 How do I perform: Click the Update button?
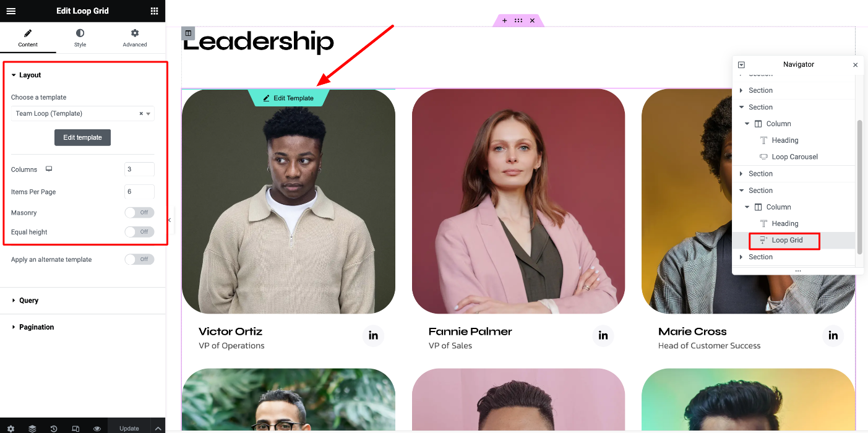pyautogui.click(x=129, y=428)
